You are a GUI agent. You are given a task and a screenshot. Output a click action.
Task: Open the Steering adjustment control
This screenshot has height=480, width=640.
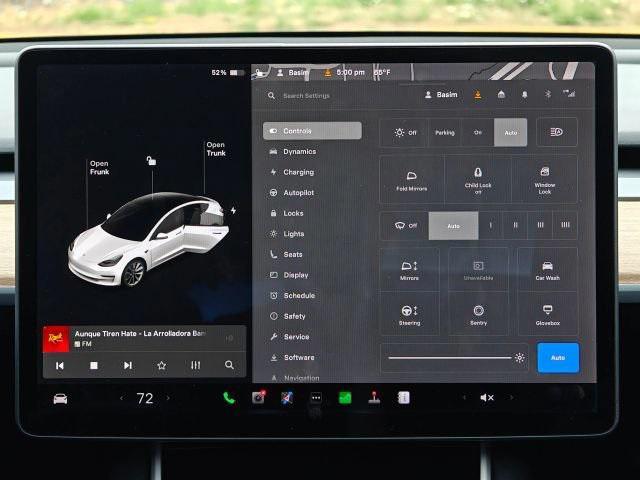(x=410, y=314)
